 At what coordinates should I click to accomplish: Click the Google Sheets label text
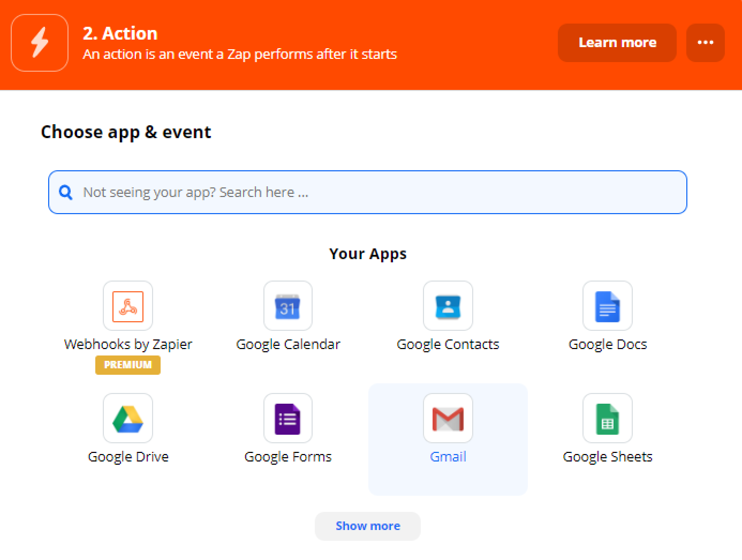pos(608,457)
